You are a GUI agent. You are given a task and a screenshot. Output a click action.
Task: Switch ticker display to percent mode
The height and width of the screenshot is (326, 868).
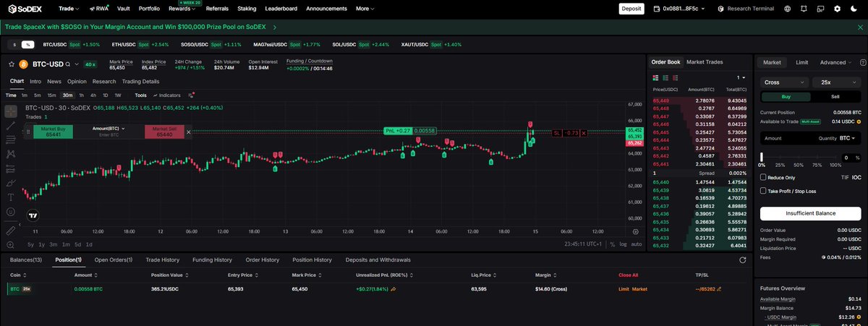(x=28, y=45)
